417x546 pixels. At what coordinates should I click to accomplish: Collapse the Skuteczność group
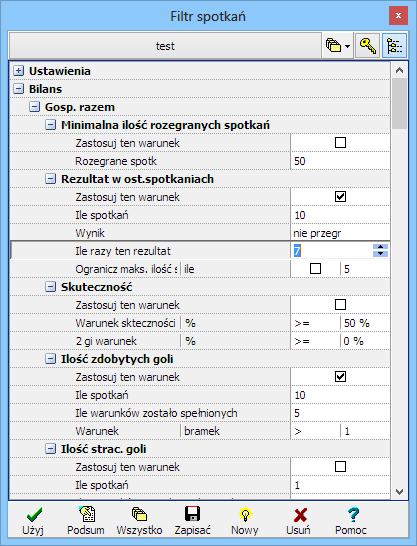(x=50, y=287)
